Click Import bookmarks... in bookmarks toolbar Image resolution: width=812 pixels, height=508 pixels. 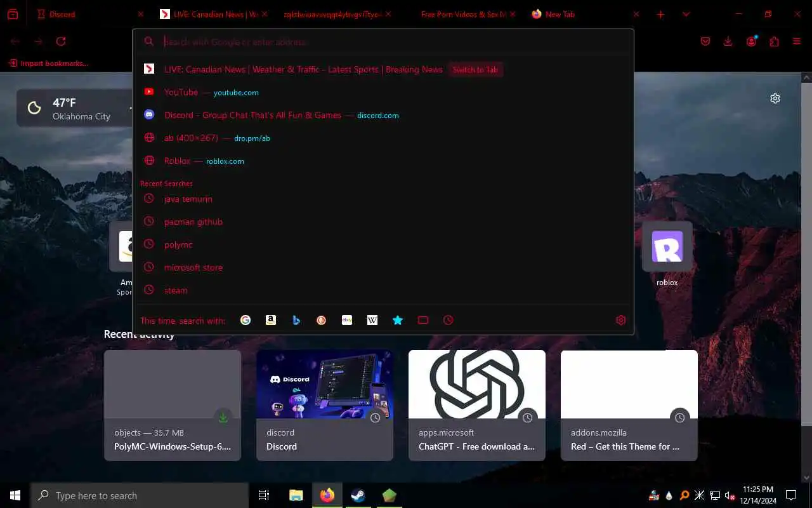tap(48, 63)
